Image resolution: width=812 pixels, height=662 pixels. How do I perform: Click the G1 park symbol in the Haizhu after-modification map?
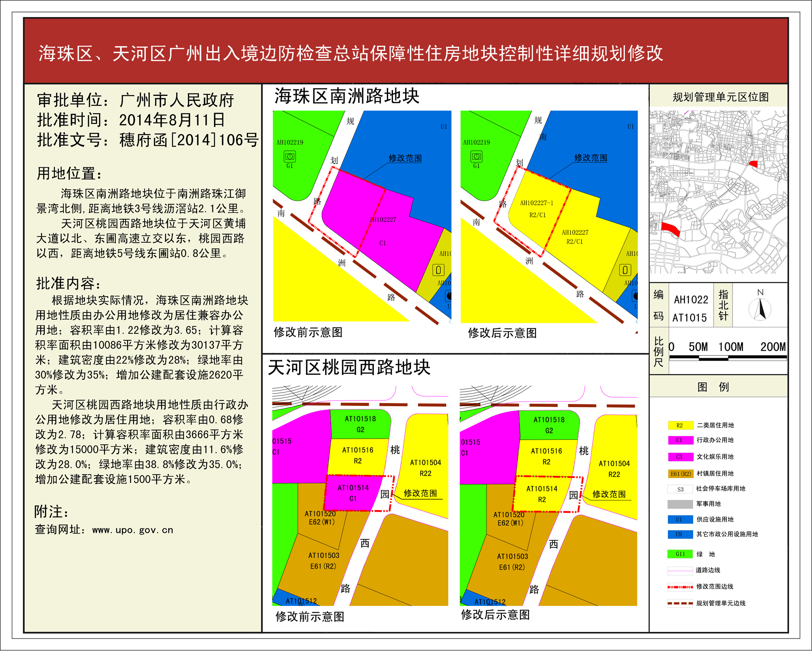coord(477,156)
